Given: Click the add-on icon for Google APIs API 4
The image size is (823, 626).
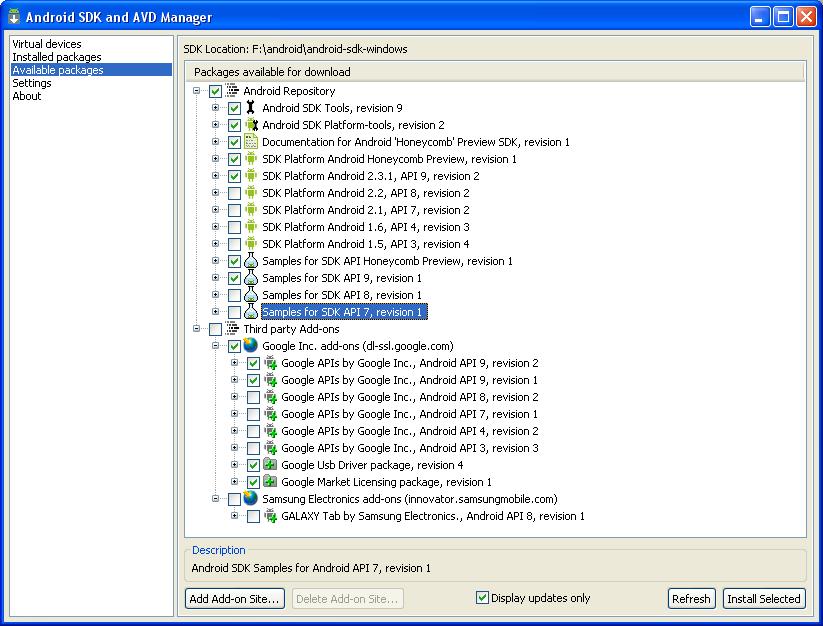Looking at the screenshot, I should (x=270, y=431).
